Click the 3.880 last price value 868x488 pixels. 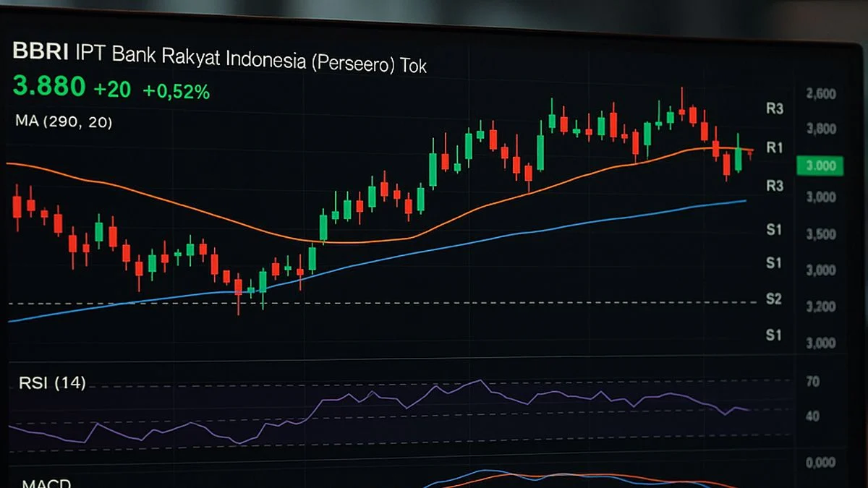click(x=49, y=87)
